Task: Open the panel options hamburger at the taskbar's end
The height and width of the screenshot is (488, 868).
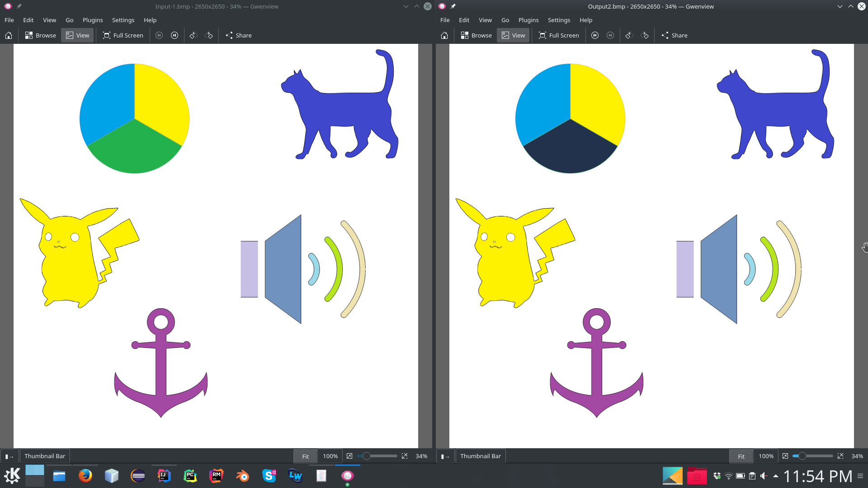Action: (860, 476)
